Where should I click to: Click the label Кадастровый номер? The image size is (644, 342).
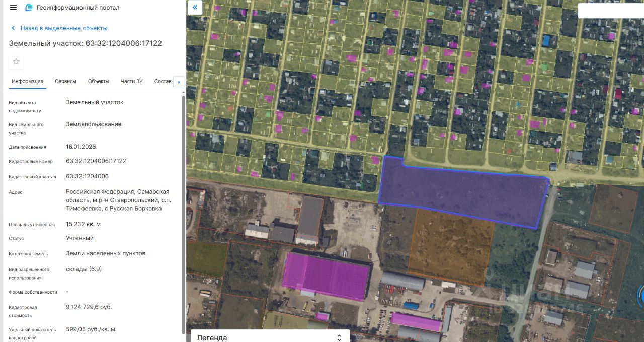(x=31, y=162)
